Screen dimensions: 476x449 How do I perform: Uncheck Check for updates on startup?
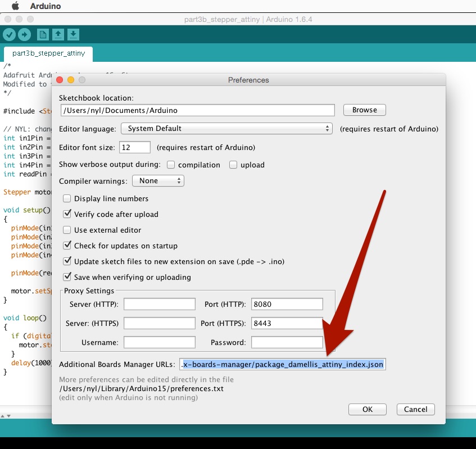coord(67,246)
